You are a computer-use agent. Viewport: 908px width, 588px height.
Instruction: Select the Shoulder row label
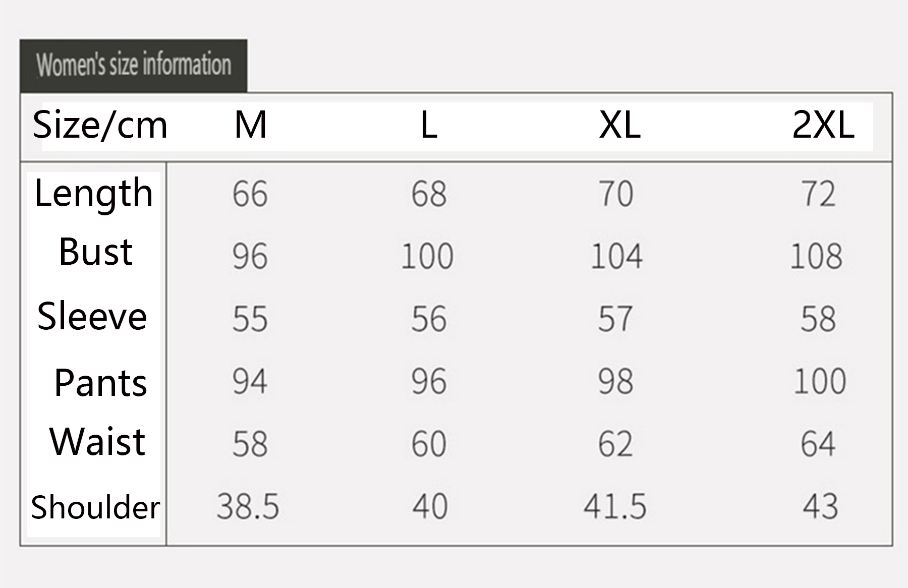[95, 507]
